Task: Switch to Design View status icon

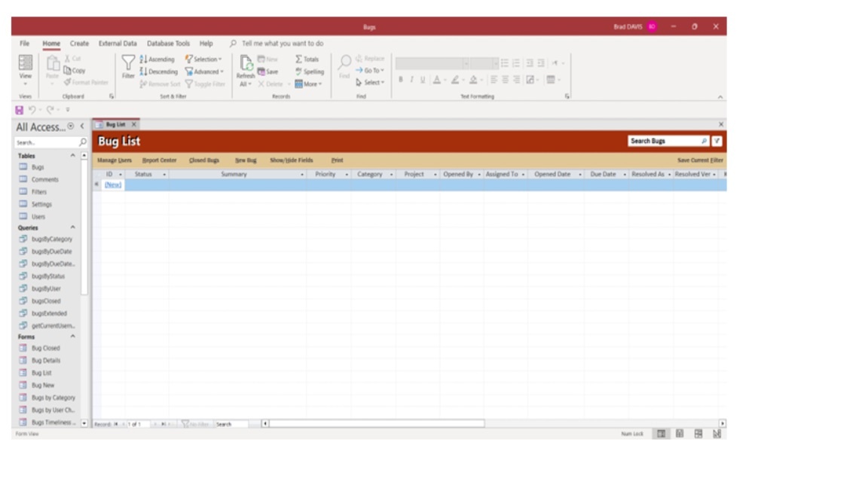Action: [717, 434]
